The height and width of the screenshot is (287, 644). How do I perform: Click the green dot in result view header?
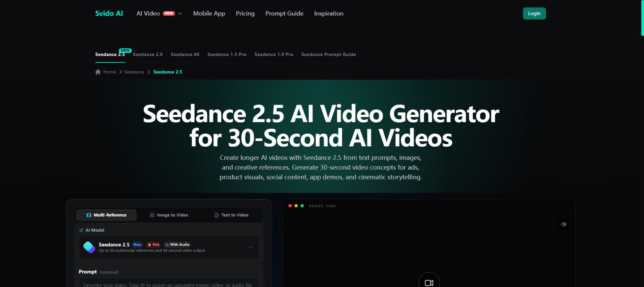coord(302,206)
